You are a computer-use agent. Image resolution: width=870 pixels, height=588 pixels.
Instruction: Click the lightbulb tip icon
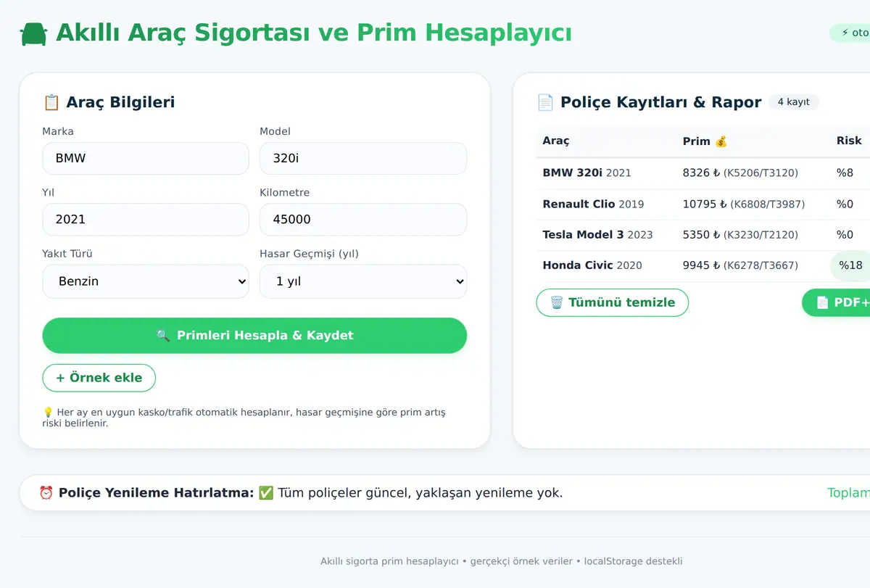pos(48,413)
